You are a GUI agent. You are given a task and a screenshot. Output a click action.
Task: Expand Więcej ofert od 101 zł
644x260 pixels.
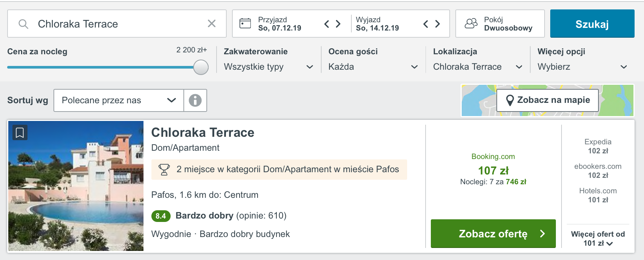(598, 239)
